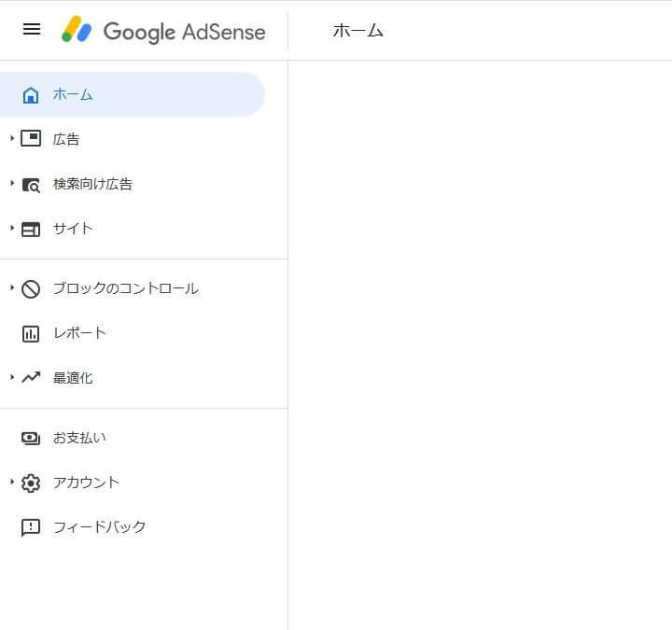Click the 検索向け広告 search icon

(x=31, y=185)
